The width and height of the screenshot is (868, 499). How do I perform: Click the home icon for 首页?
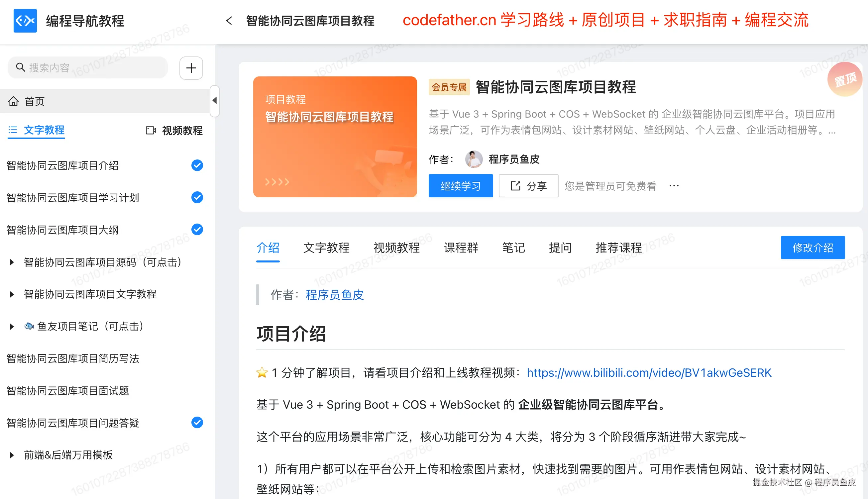tap(13, 101)
